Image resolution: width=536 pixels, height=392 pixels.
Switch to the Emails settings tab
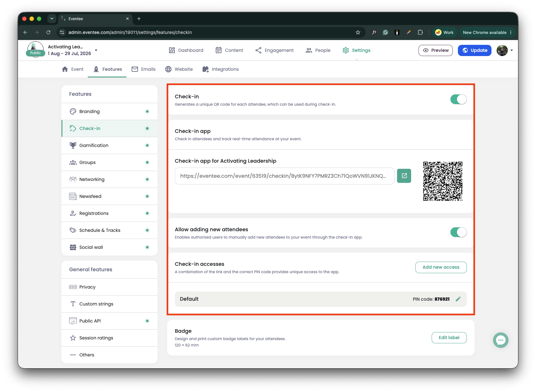pyautogui.click(x=143, y=69)
